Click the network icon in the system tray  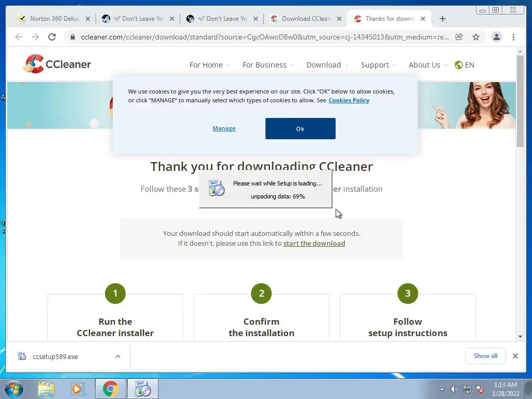[467, 389]
